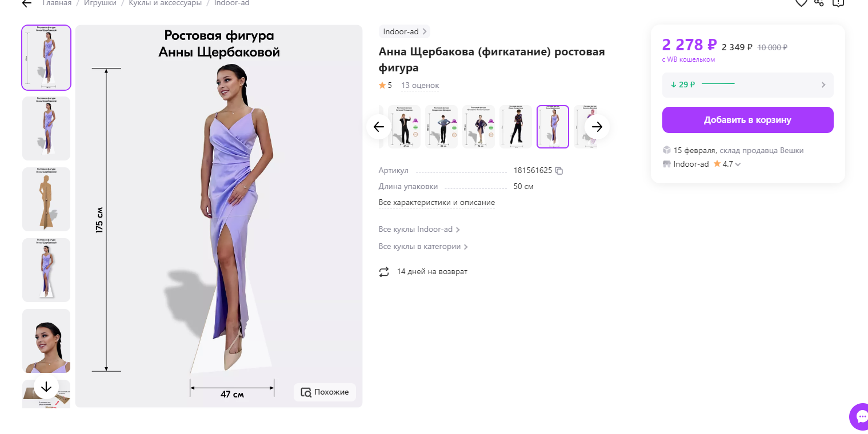This screenshot has width=868, height=434.
Task: Open Все характеристики и описание link
Action: 437,203
